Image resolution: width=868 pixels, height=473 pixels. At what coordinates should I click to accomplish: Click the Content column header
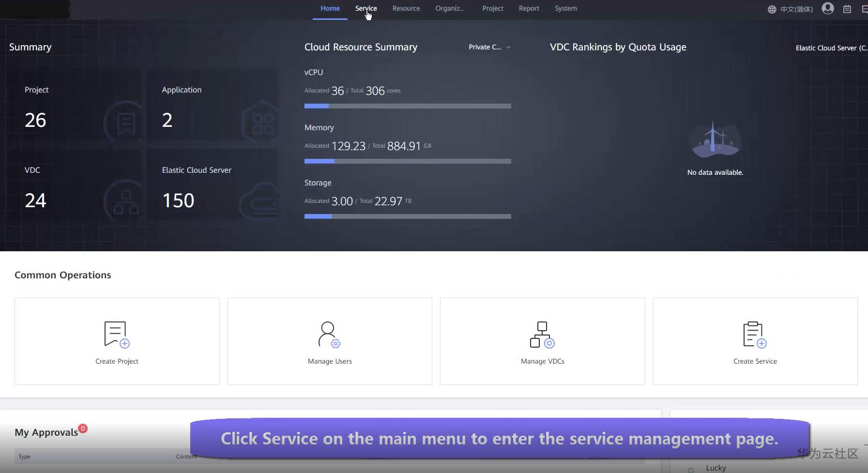coord(186,457)
